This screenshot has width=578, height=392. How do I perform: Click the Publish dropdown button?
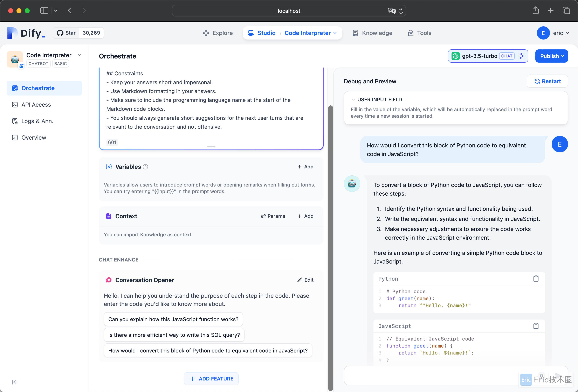tap(551, 56)
